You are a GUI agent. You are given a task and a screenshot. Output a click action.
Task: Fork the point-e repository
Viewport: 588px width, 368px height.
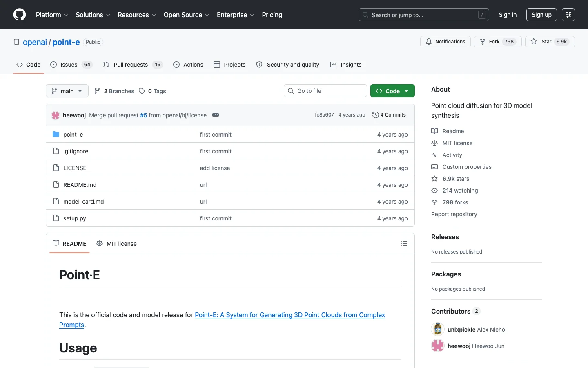(498, 42)
